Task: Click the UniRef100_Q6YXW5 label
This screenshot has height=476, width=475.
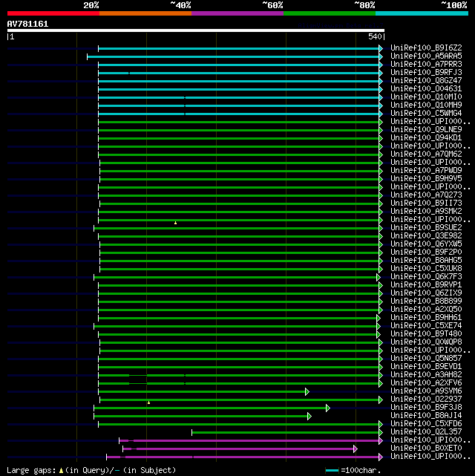Action: pyautogui.click(x=426, y=244)
